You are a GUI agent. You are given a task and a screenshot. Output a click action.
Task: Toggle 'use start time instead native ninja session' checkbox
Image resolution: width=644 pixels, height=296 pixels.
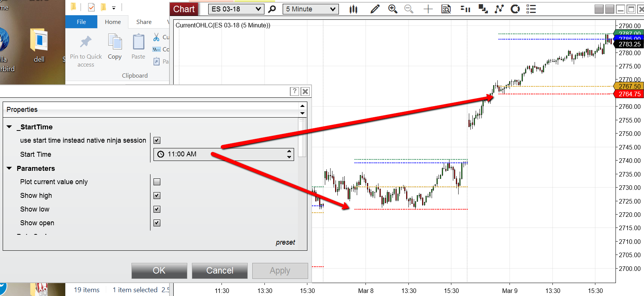pyautogui.click(x=157, y=140)
